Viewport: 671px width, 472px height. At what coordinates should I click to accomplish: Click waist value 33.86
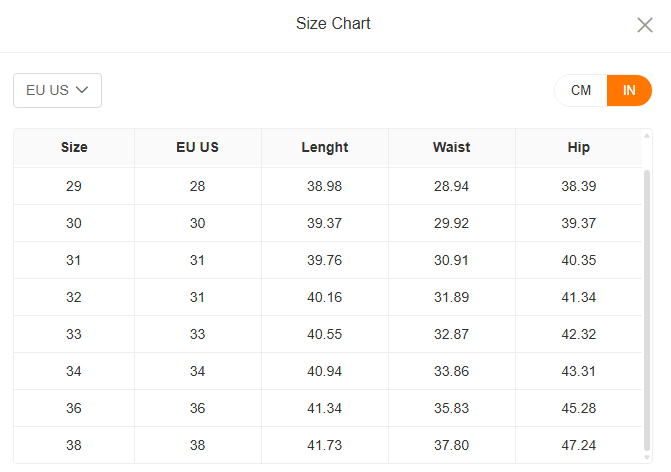(451, 371)
